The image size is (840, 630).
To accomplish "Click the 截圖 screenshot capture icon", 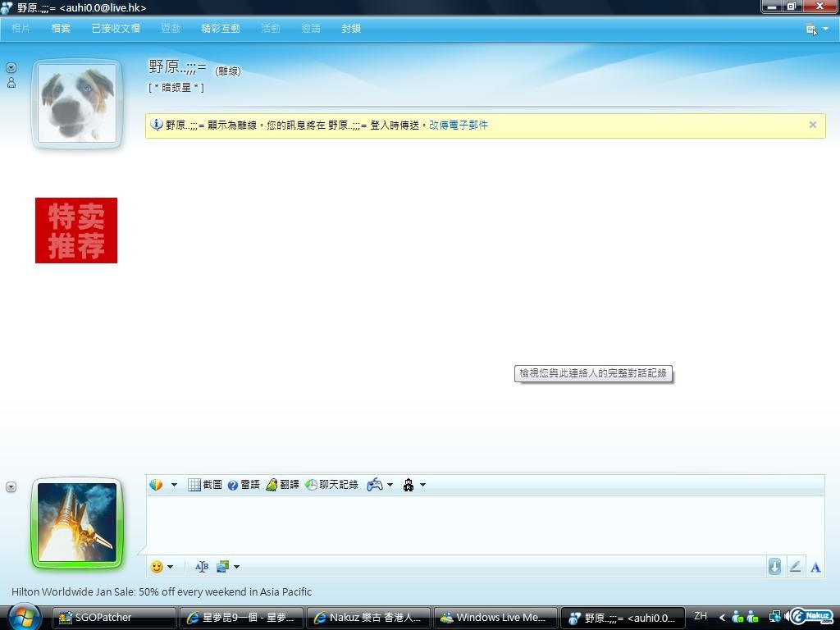I will click(x=194, y=485).
